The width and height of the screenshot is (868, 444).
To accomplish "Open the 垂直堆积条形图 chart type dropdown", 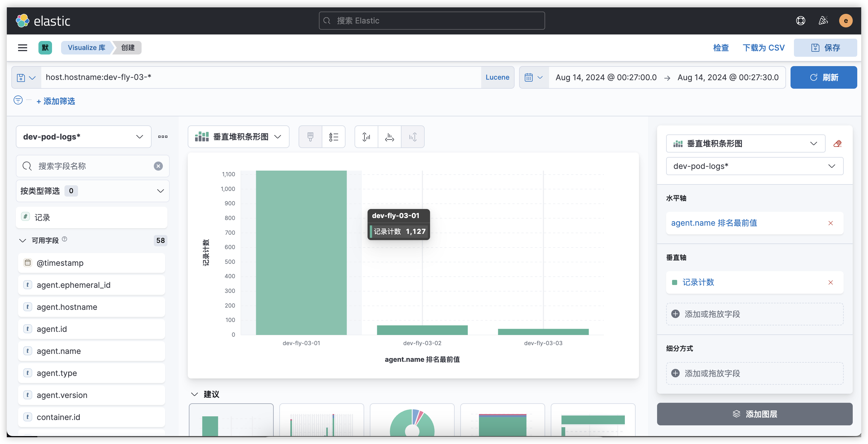I will click(238, 137).
